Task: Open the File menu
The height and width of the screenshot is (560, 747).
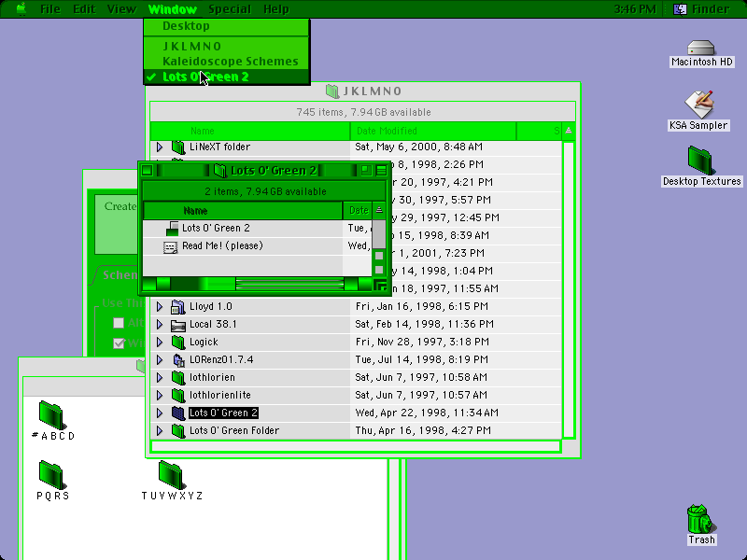Action: click(50, 9)
